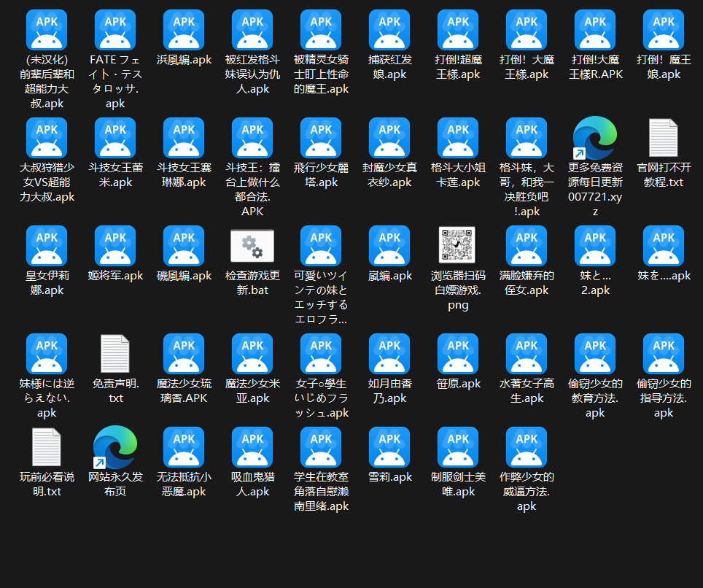The height and width of the screenshot is (588, 703).
Task: Open the 制服剑士美唯 APK
Action: click(x=457, y=449)
